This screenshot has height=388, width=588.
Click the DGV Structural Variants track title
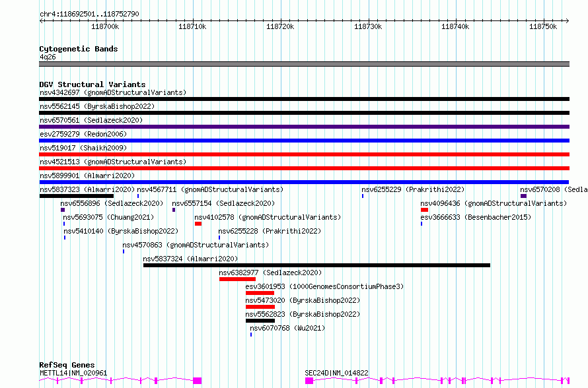(x=92, y=84)
